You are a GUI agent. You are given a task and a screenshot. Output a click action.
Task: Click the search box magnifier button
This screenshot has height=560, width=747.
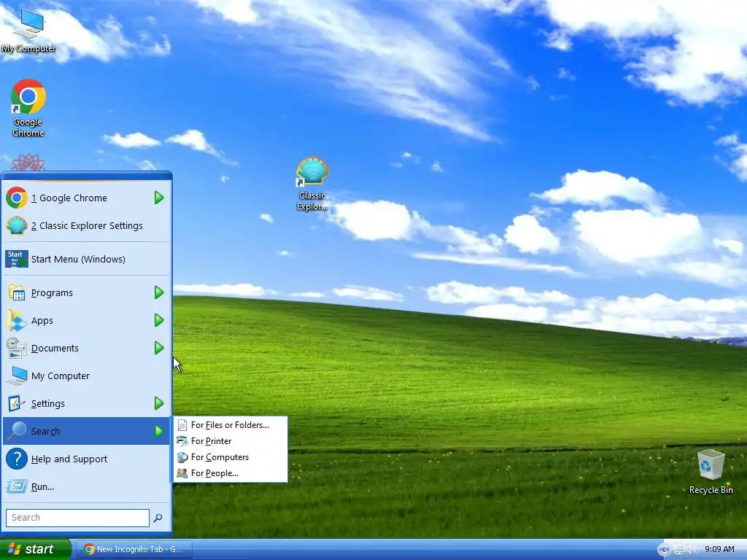pyautogui.click(x=158, y=518)
